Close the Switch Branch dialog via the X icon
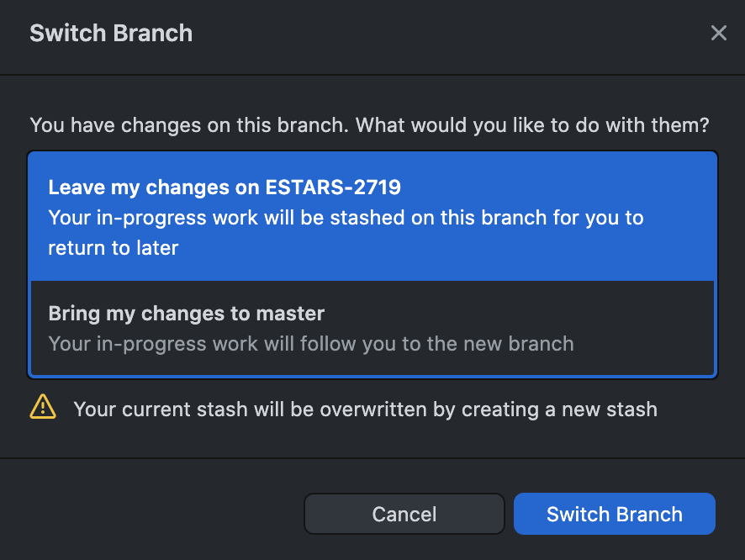745x560 pixels. (x=719, y=33)
